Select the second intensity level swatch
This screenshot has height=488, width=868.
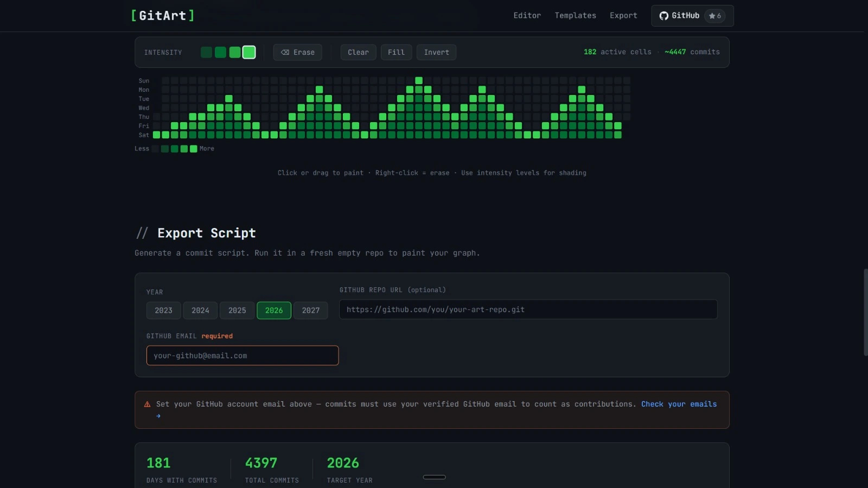[220, 52]
